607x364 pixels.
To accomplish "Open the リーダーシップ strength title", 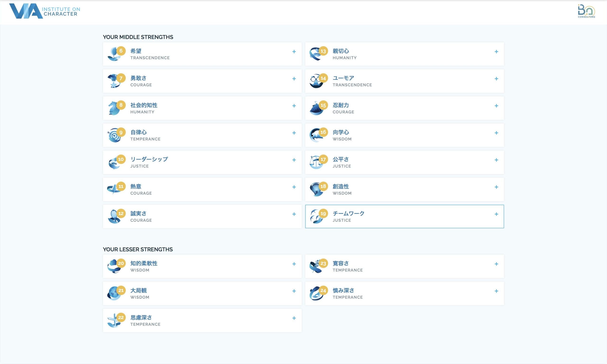I will coord(149,159).
